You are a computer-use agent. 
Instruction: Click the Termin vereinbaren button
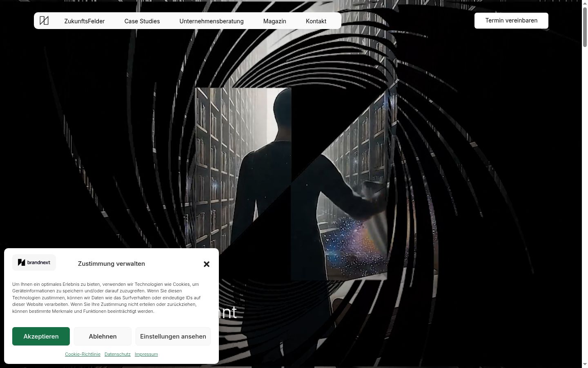pos(511,20)
